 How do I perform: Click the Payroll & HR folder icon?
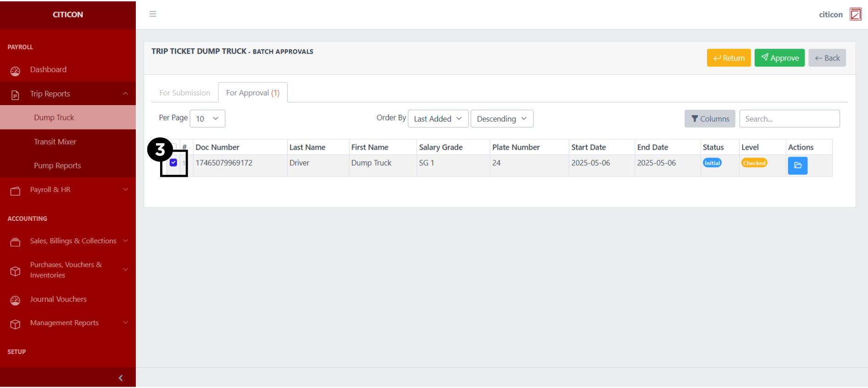click(x=15, y=191)
